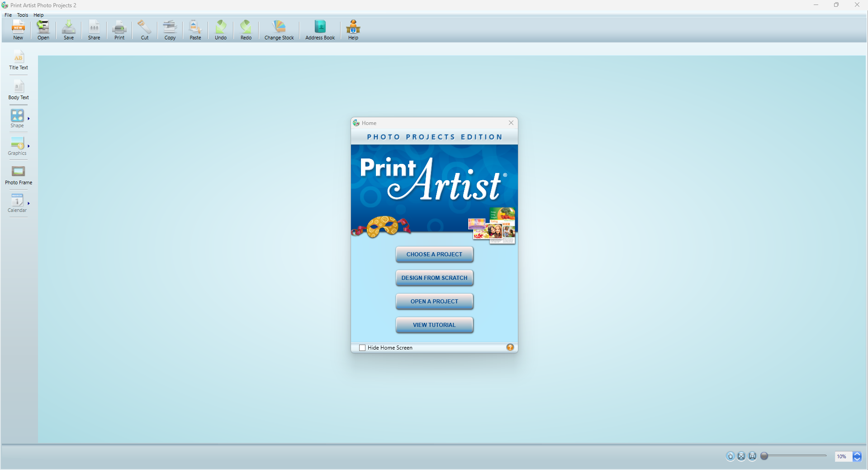Click the zoom percentage stepper arrows

857,456
